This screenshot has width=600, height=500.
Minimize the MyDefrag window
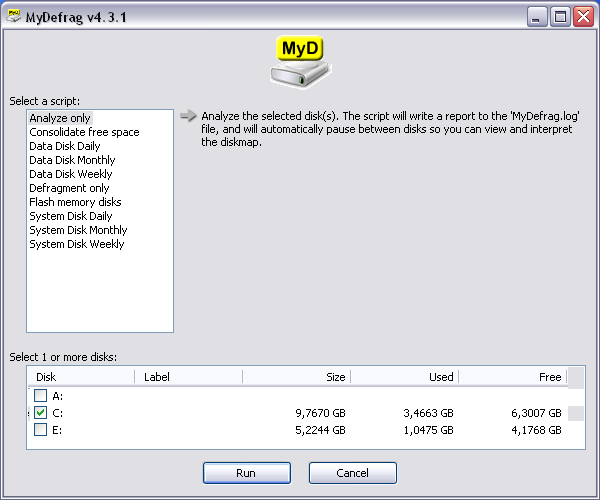coord(536,17)
